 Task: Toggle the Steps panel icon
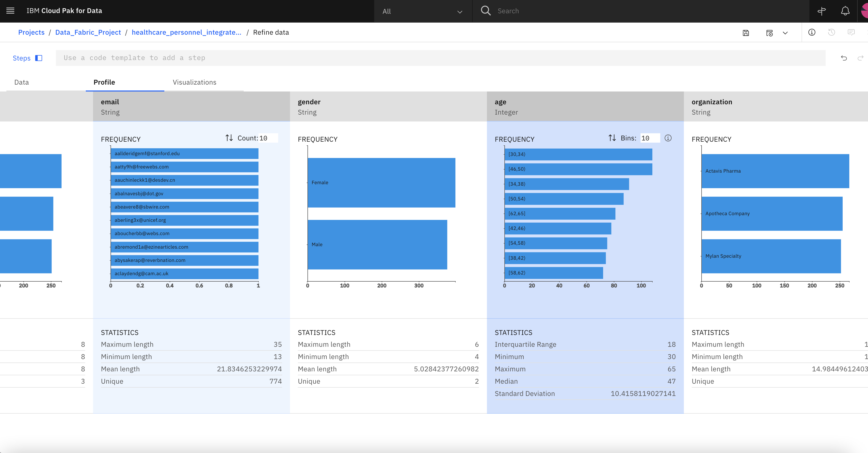click(x=39, y=58)
